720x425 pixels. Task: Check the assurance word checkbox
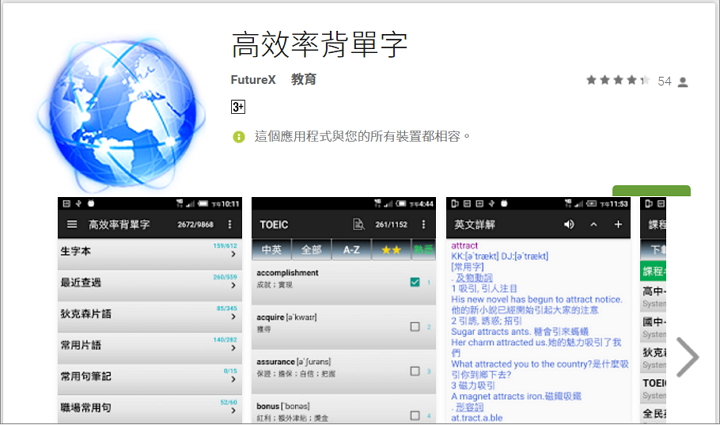point(415,370)
